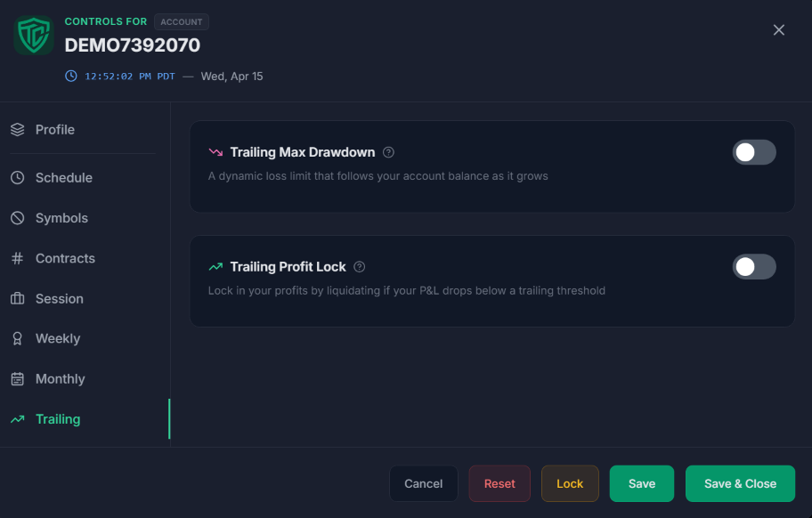Open the Trailing Profit Lock help icon
812x518 pixels.
pyautogui.click(x=359, y=266)
